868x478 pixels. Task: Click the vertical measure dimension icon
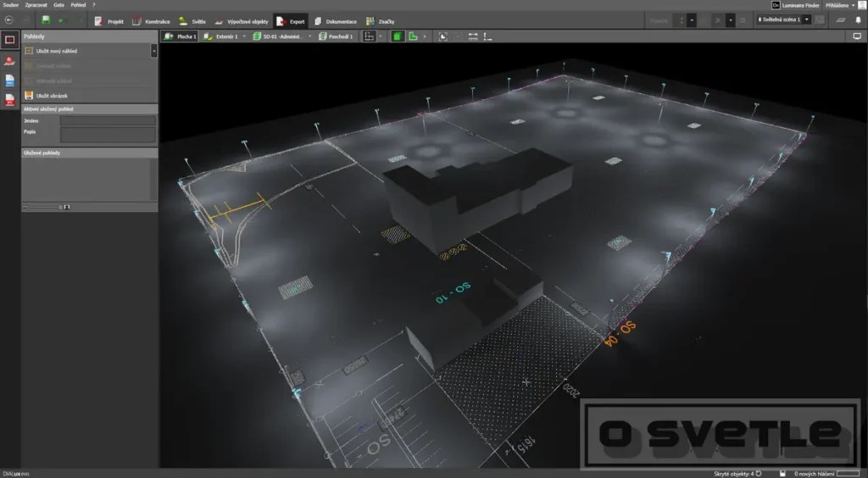pyautogui.click(x=487, y=36)
